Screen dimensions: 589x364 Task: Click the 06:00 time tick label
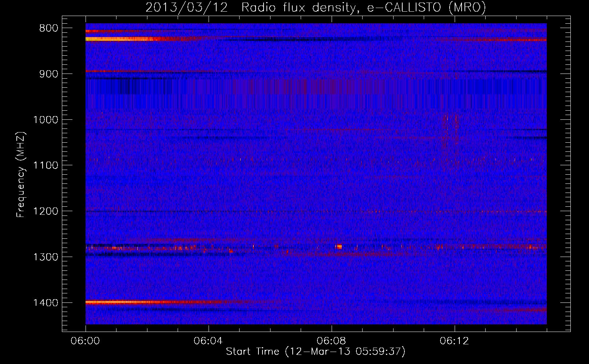click(x=86, y=341)
